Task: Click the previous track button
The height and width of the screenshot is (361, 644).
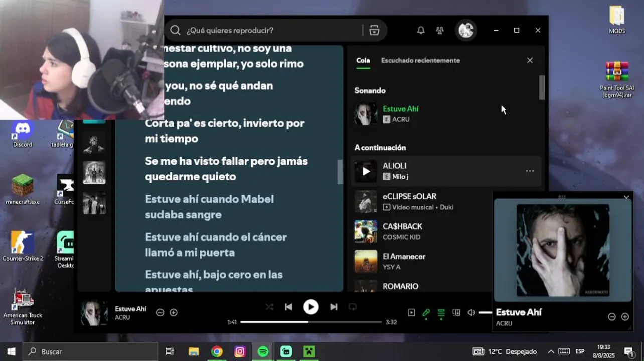Action: tap(288, 307)
